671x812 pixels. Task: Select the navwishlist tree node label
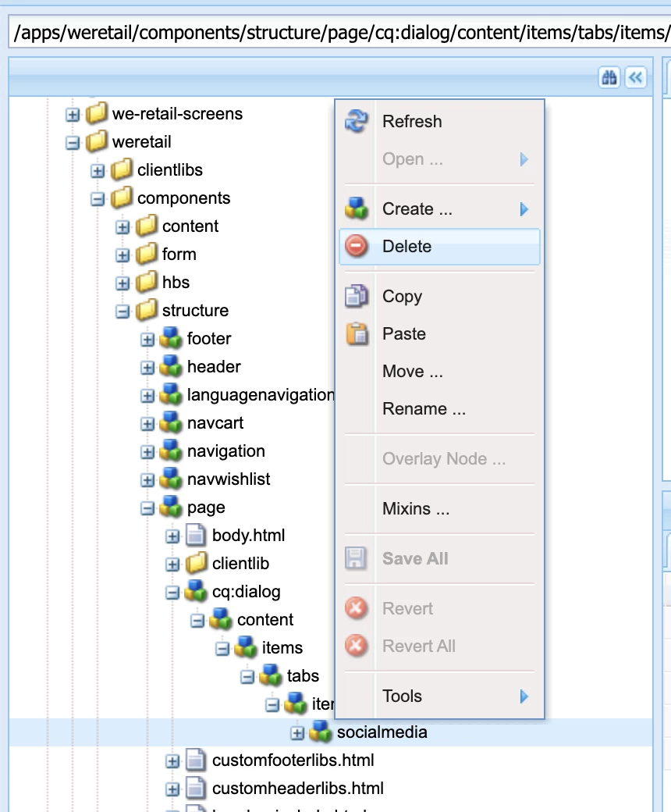point(228,479)
